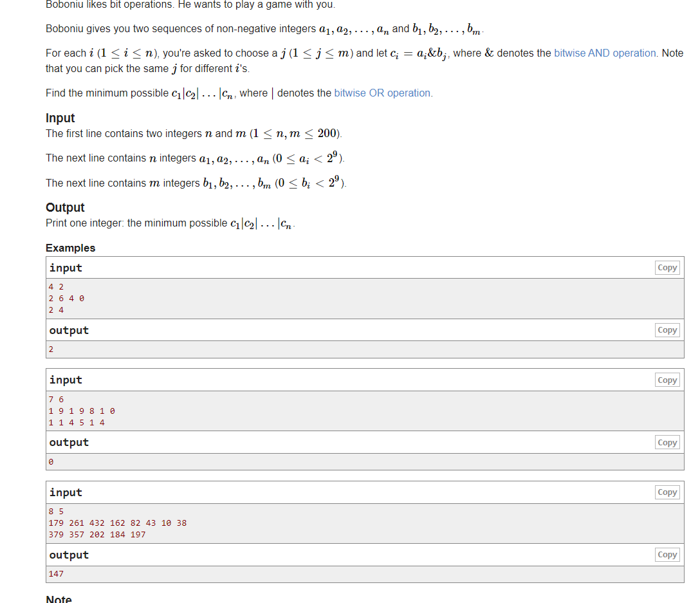
Task: Copy the third example input
Action: (x=667, y=492)
